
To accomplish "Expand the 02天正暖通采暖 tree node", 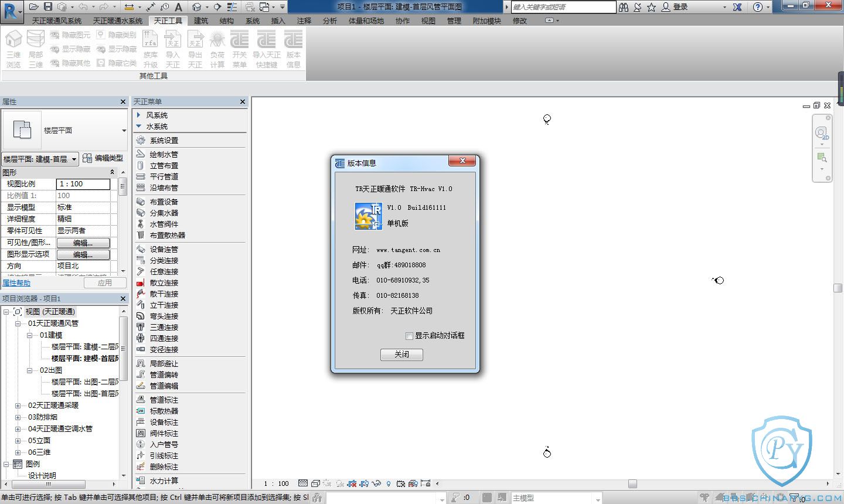I will (18, 406).
